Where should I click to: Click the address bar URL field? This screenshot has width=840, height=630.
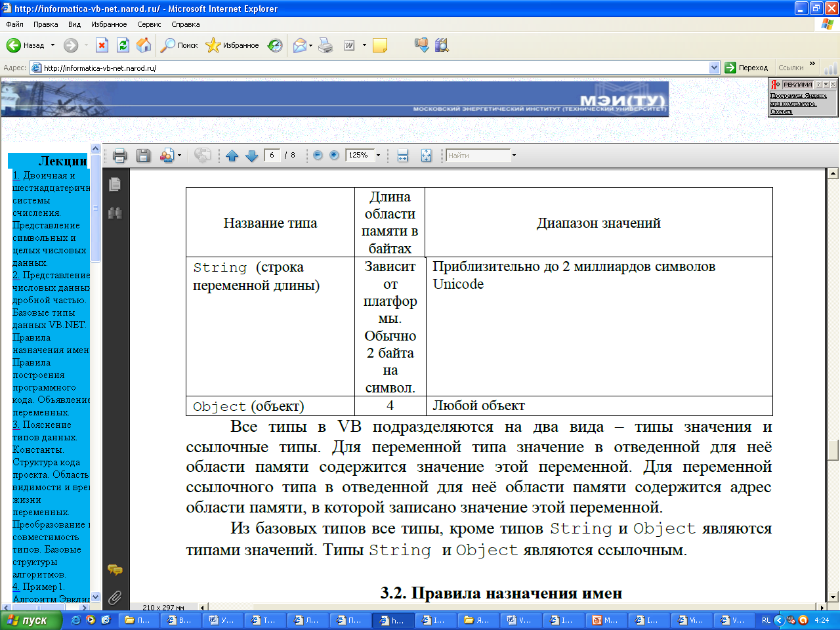[x=369, y=68]
